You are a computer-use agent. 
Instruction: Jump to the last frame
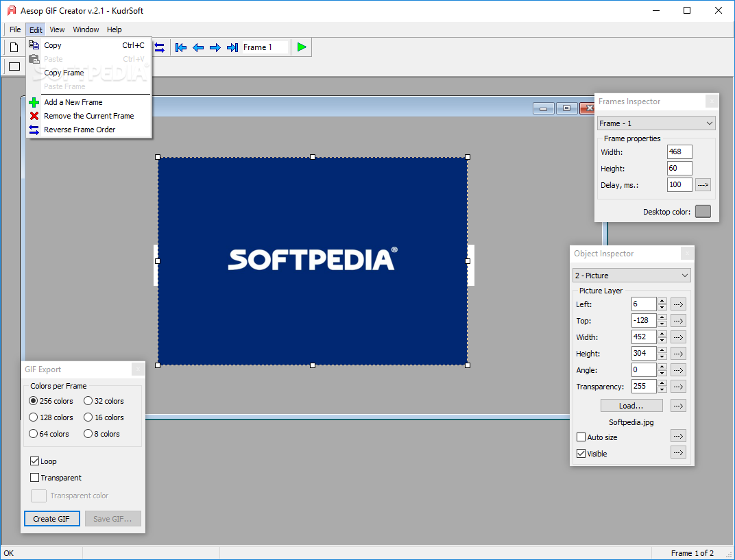232,47
